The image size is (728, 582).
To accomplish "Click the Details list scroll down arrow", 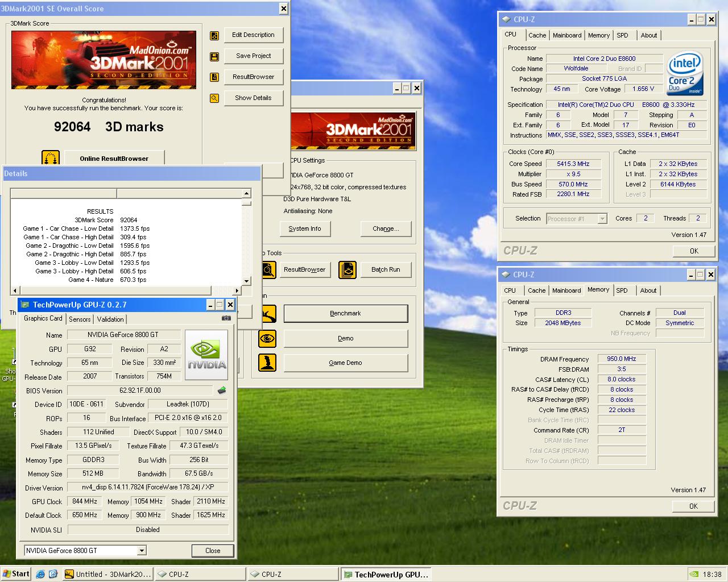I will tap(246, 281).
